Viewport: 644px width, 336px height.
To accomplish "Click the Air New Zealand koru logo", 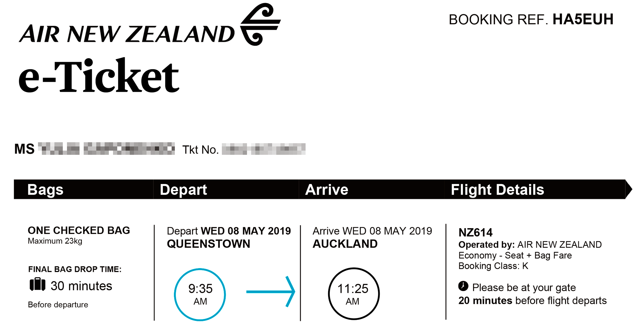I will pyautogui.click(x=260, y=24).
